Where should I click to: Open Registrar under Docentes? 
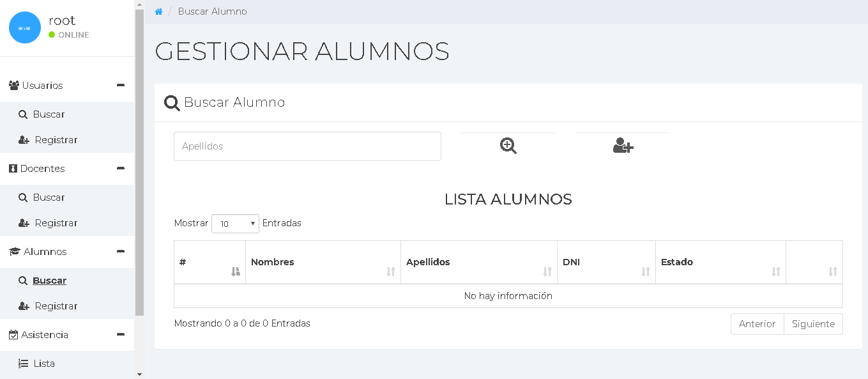(56, 223)
